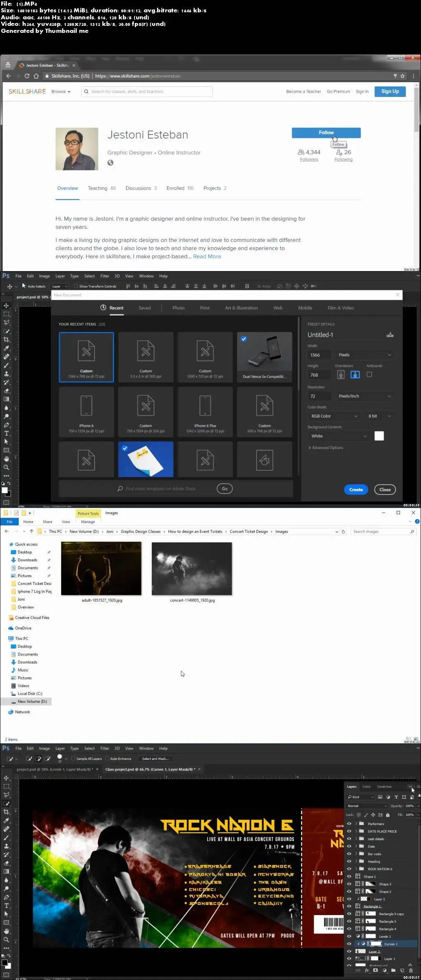Open the White background contents dropdown
This screenshot has width=421, height=980.
pyautogui.click(x=338, y=436)
